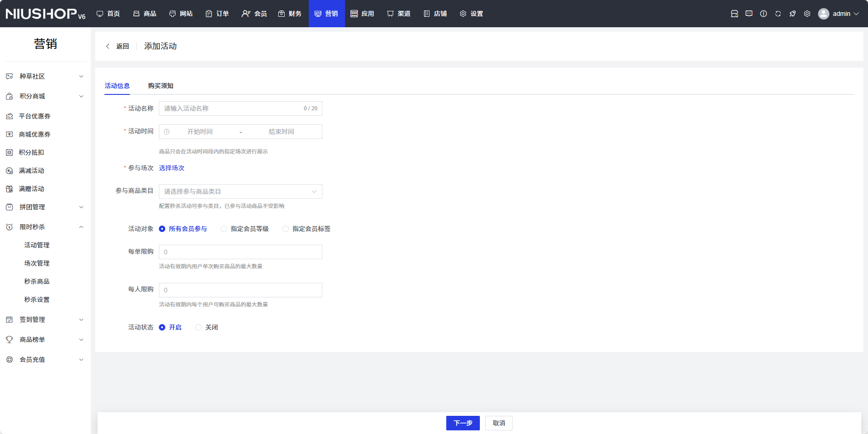Click the refresh arrows icon in header
The image size is (868, 434).
pos(778,14)
